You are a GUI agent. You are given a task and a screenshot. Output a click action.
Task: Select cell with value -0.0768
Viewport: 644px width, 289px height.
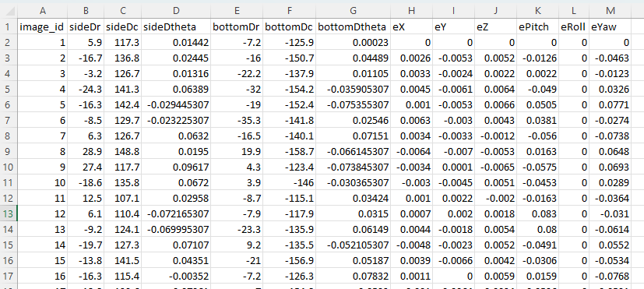pos(610,276)
